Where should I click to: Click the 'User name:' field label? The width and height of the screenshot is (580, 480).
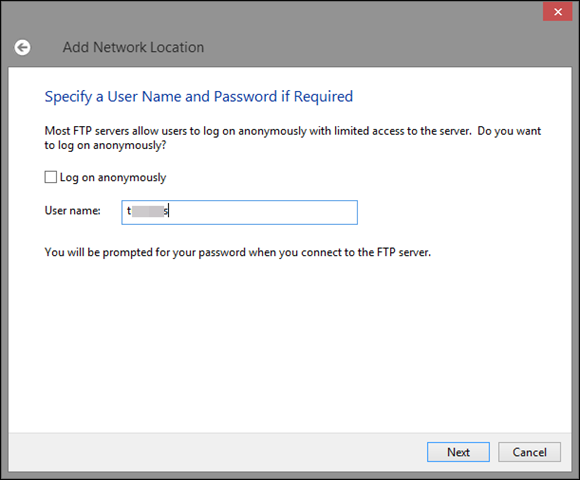72,211
